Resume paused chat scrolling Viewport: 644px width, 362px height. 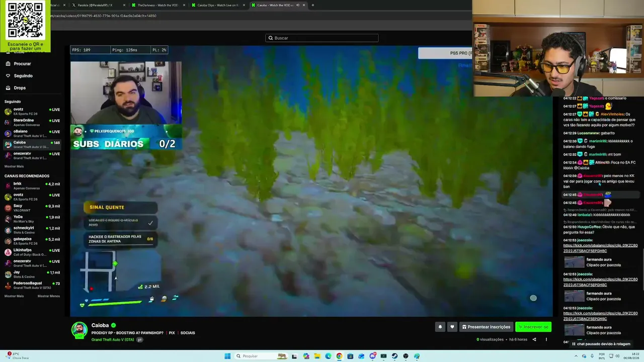point(601,344)
